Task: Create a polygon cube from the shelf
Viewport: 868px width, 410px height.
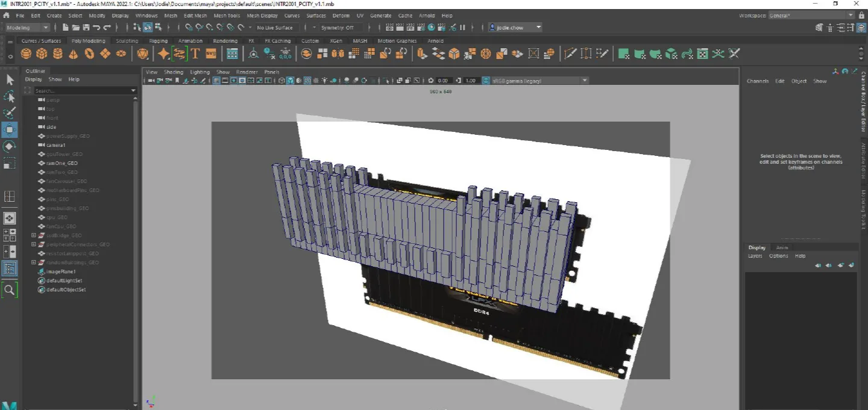Action: tap(42, 54)
